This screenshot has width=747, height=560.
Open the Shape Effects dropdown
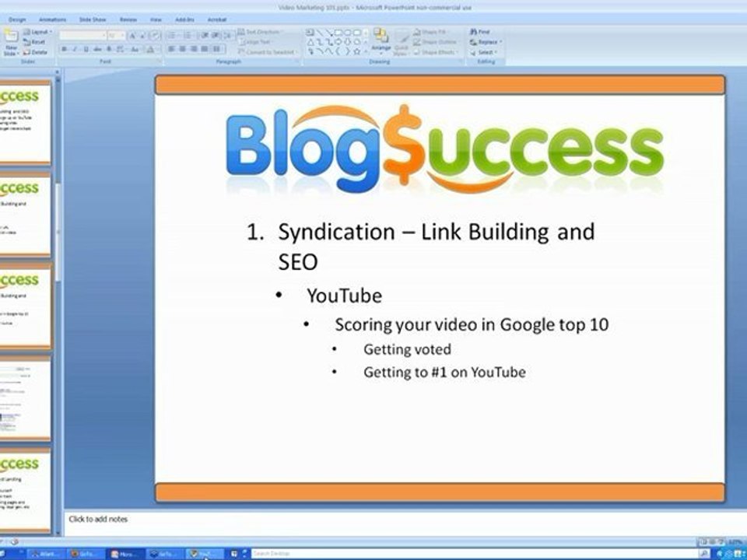tap(435, 52)
